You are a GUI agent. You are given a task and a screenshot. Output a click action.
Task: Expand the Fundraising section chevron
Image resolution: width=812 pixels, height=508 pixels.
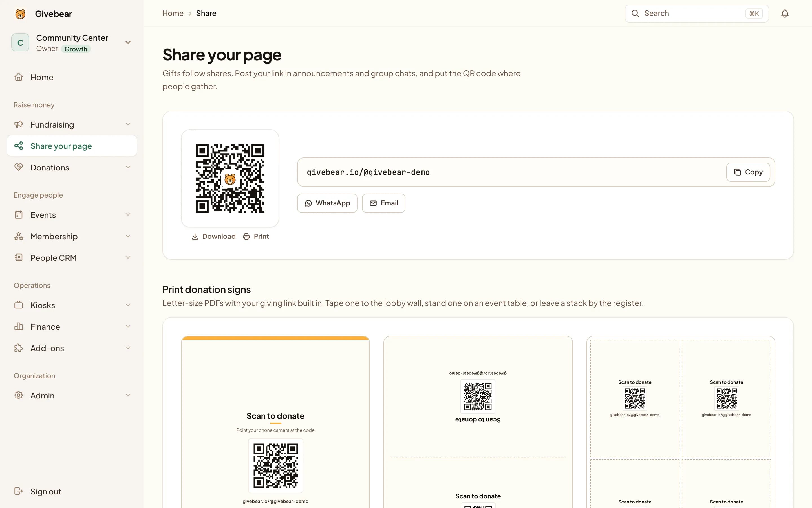click(x=128, y=124)
